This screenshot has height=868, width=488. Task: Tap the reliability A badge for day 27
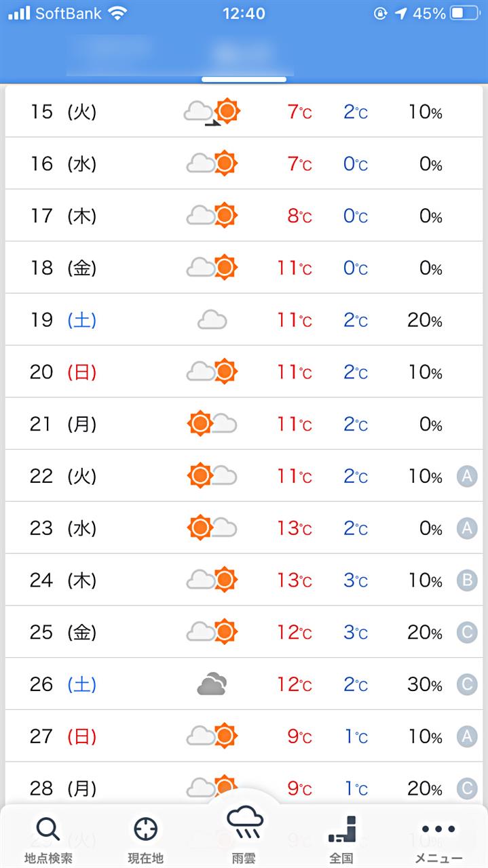[x=466, y=736]
